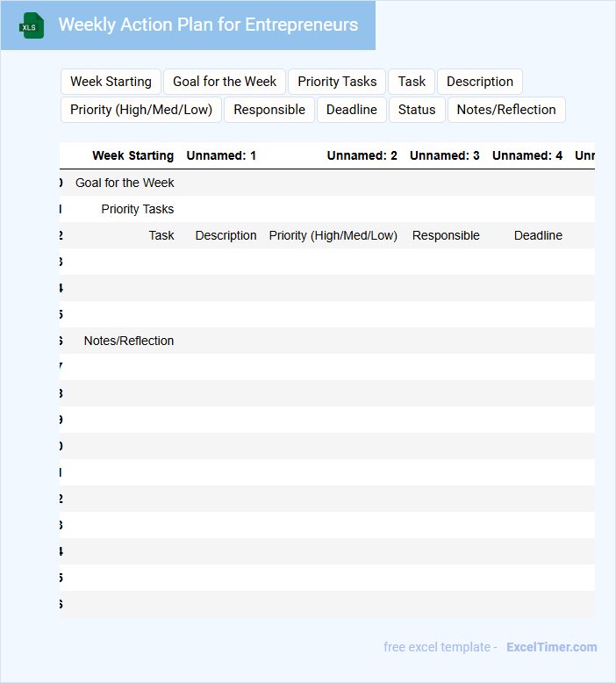The height and width of the screenshot is (683, 616).
Task: Click the Task tag button
Action: 412,82
